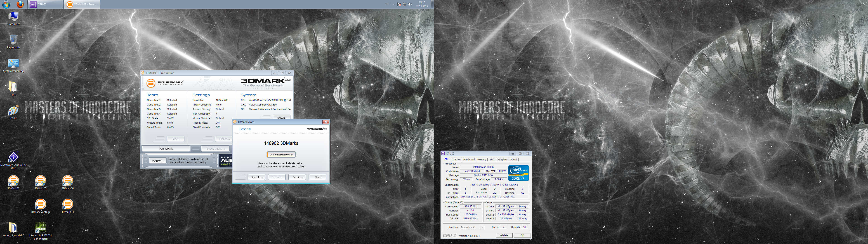Click the Aliens award banner in 3DMark03

click(225, 161)
